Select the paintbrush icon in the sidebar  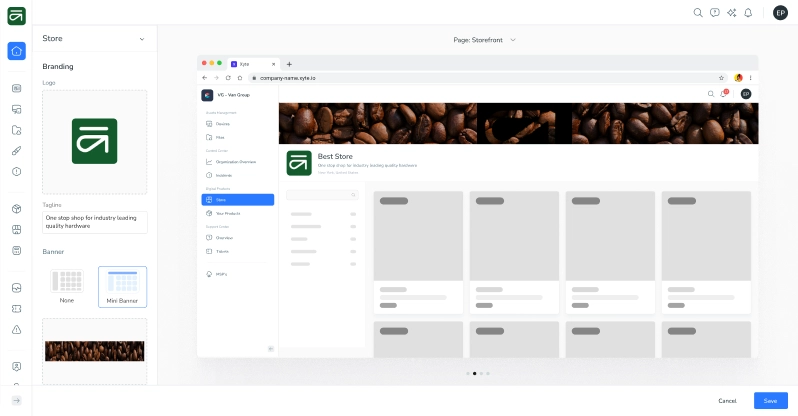point(16,151)
